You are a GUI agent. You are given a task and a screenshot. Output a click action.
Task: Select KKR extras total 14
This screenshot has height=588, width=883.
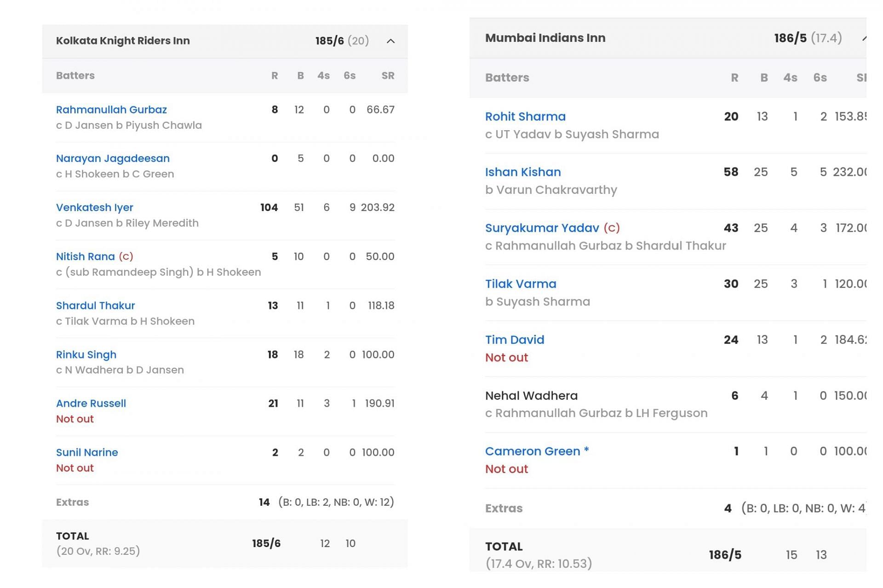coord(264,502)
